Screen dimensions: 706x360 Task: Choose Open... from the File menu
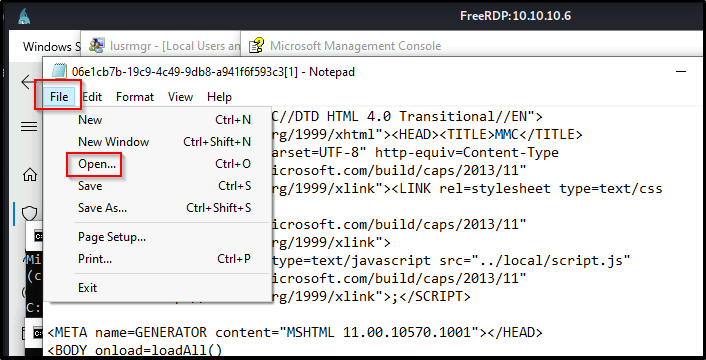tap(165, 164)
